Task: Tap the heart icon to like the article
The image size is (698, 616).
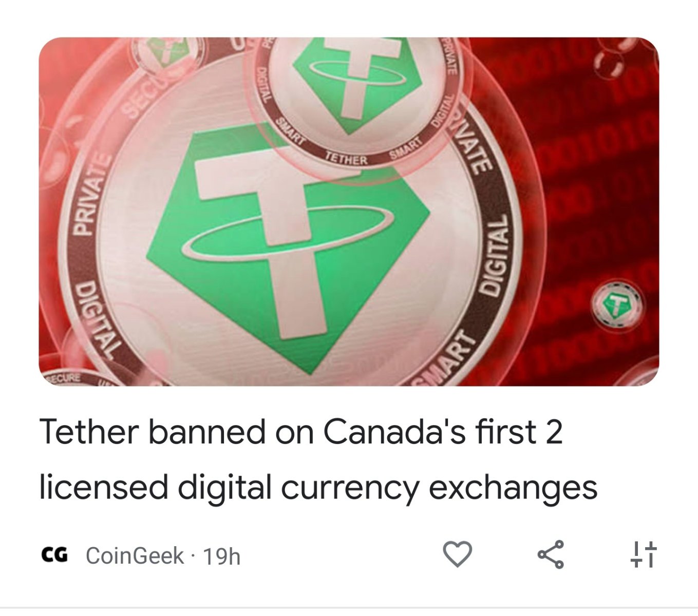Action: [457, 554]
